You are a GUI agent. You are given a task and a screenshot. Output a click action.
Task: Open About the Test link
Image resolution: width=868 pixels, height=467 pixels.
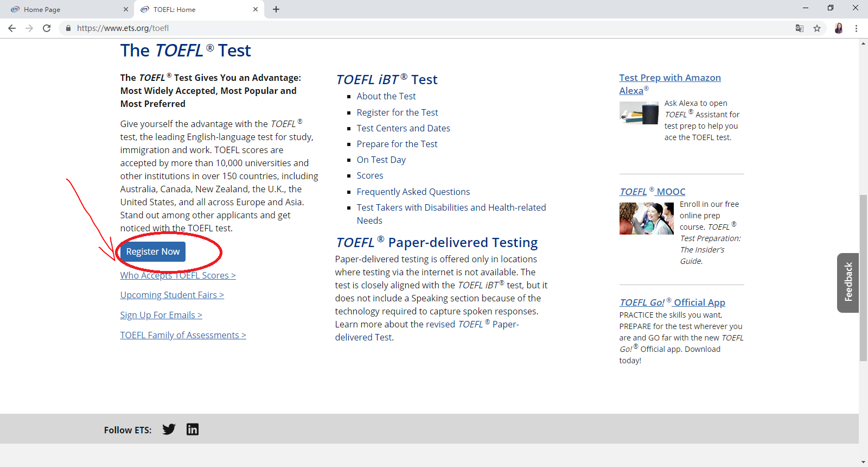386,96
